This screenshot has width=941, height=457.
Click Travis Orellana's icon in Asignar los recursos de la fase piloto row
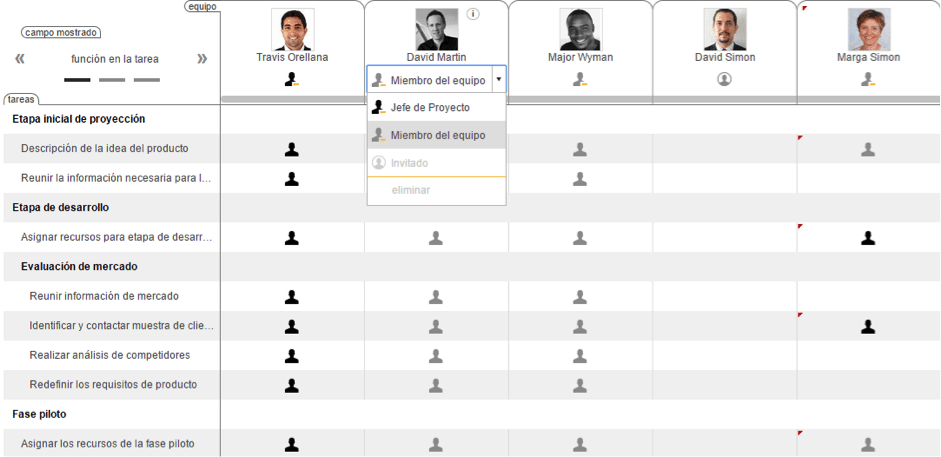[292, 444]
